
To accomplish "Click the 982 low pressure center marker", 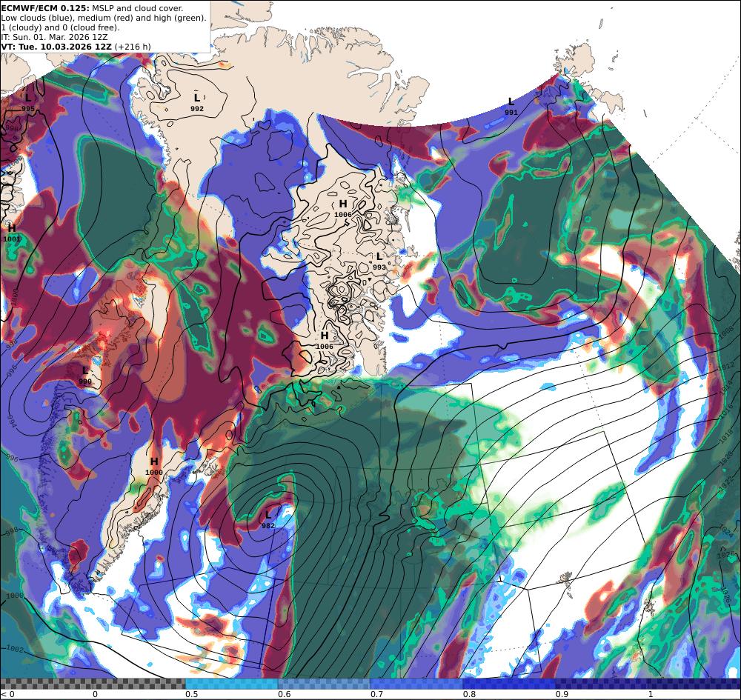I will coord(268,519).
